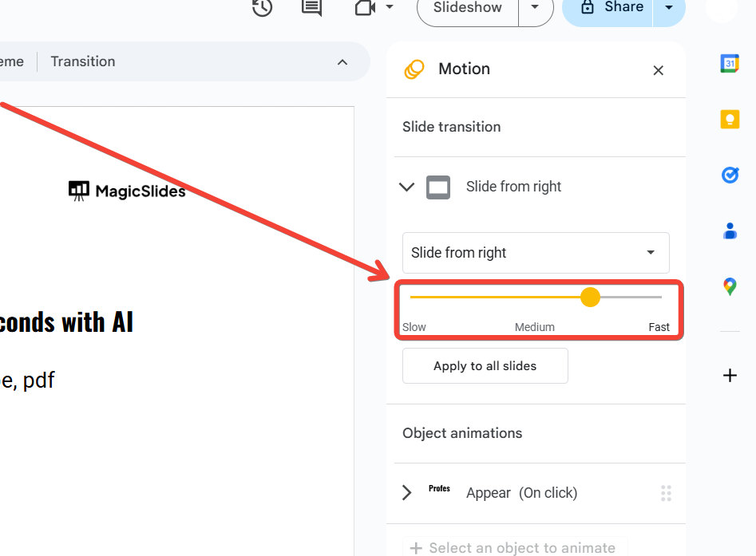
Task: Click the plus get add-ons icon
Action: coord(730,375)
